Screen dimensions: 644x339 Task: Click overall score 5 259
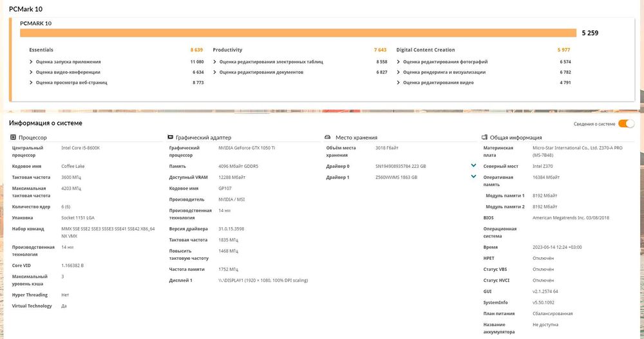point(590,33)
